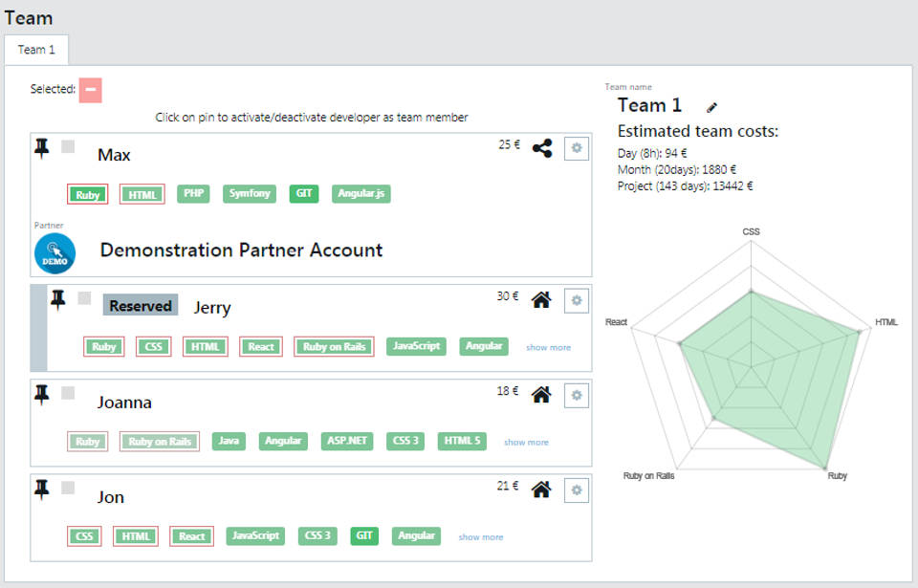Image resolution: width=918 pixels, height=588 pixels.
Task: Tick the checkbox next to Jon
Action: coord(68,488)
